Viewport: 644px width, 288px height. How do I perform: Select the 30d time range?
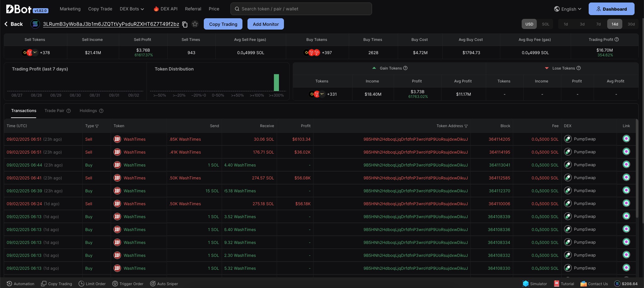(x=631, y=24)
